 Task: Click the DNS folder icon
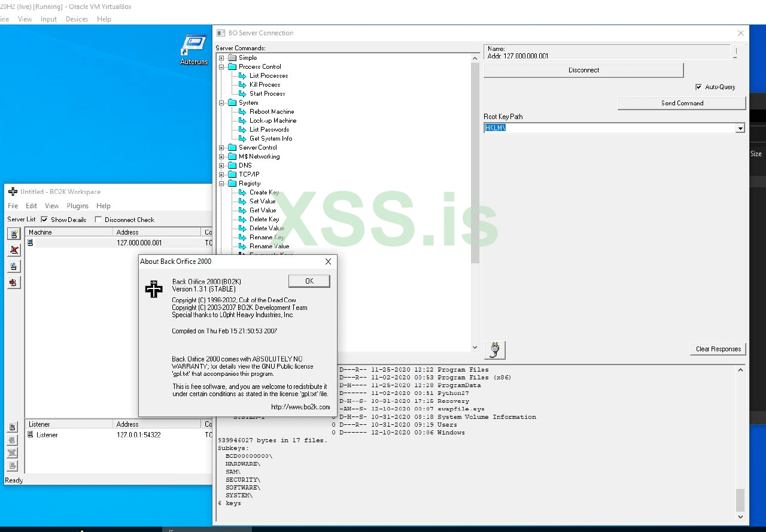click(232, 166)
